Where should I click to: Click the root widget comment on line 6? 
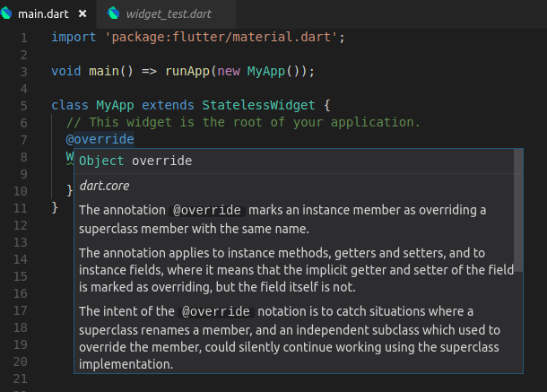click(243, 122)
